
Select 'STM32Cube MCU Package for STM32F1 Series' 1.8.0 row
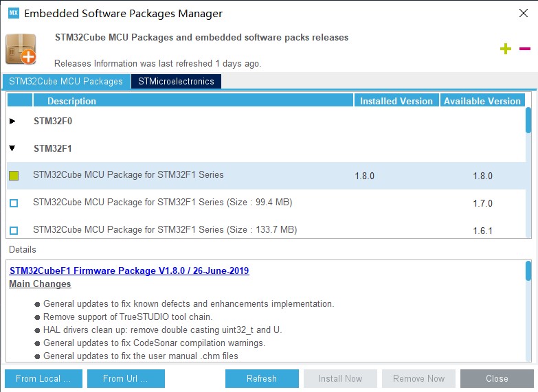(x=267, y=176)
